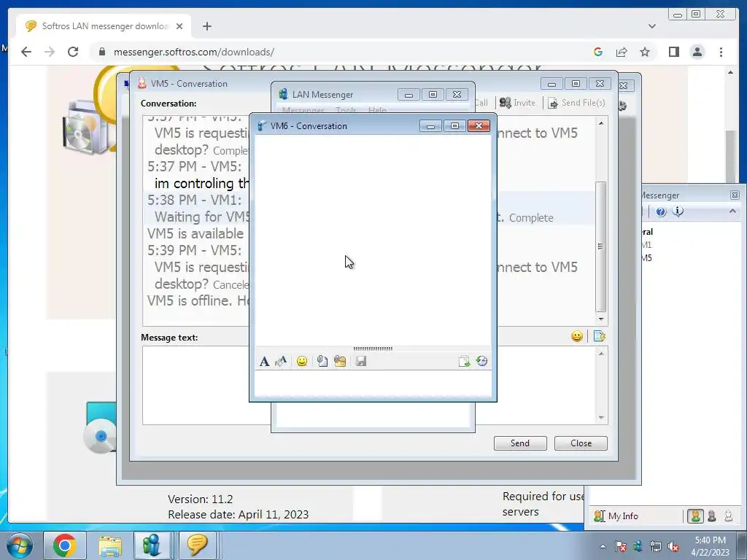This screenshot has height=560, width=747.
Task: Show hidden tray icons arrow
Action: pyautogui.click(x=603, y=546)
